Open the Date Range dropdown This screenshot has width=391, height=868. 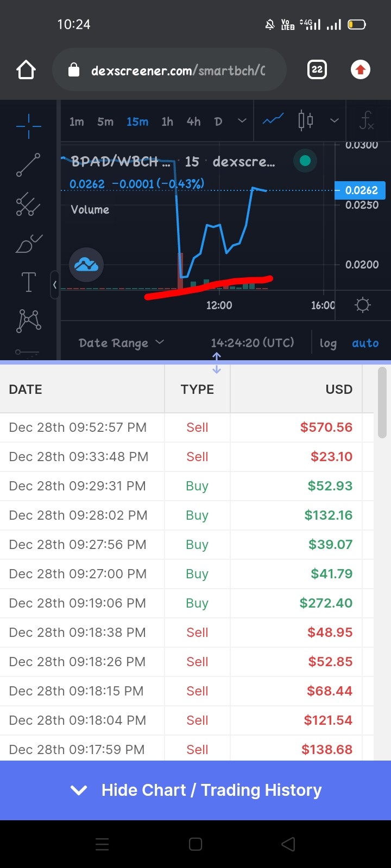121,343
